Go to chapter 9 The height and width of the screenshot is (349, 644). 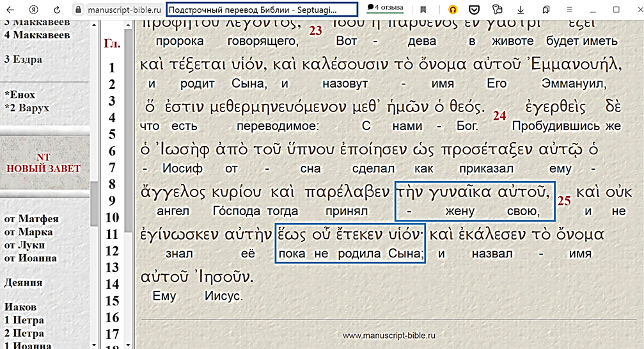point(112,200)
